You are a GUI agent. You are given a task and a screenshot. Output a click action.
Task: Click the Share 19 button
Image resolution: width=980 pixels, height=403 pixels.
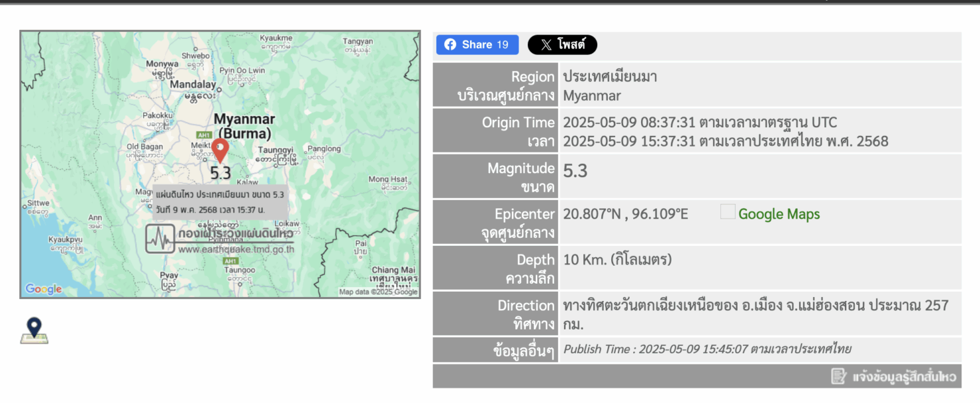[x=477, y=44]
